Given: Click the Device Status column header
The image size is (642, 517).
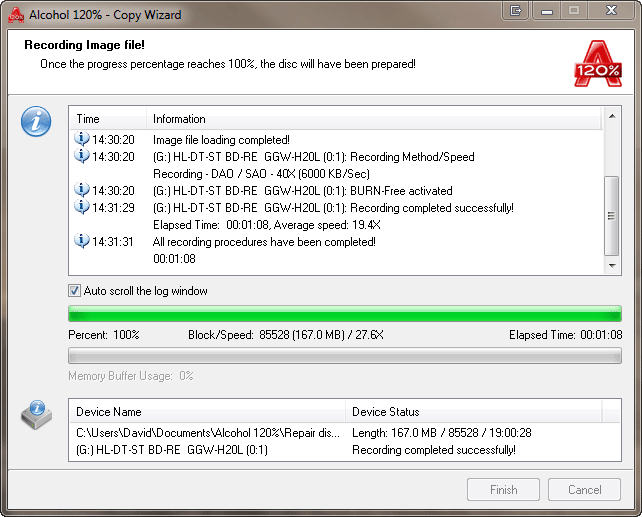Looking at the screenshot, I should tap(474, 411).
